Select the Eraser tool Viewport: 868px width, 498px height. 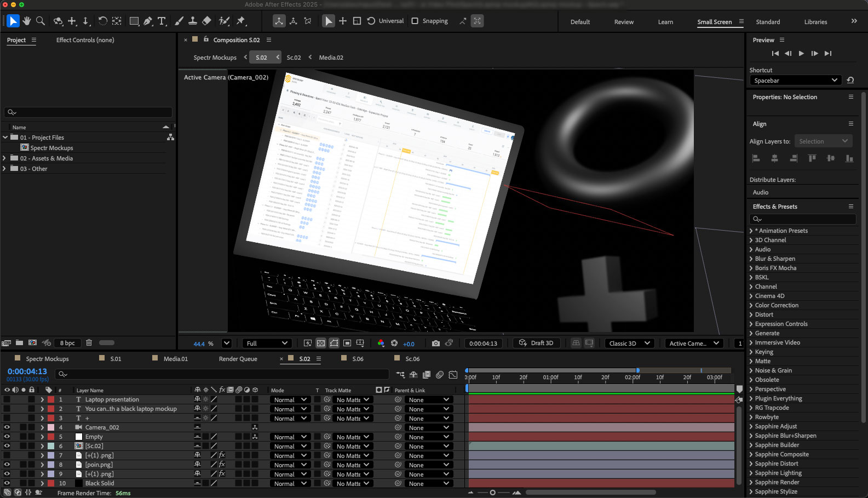tap(206, 21)
